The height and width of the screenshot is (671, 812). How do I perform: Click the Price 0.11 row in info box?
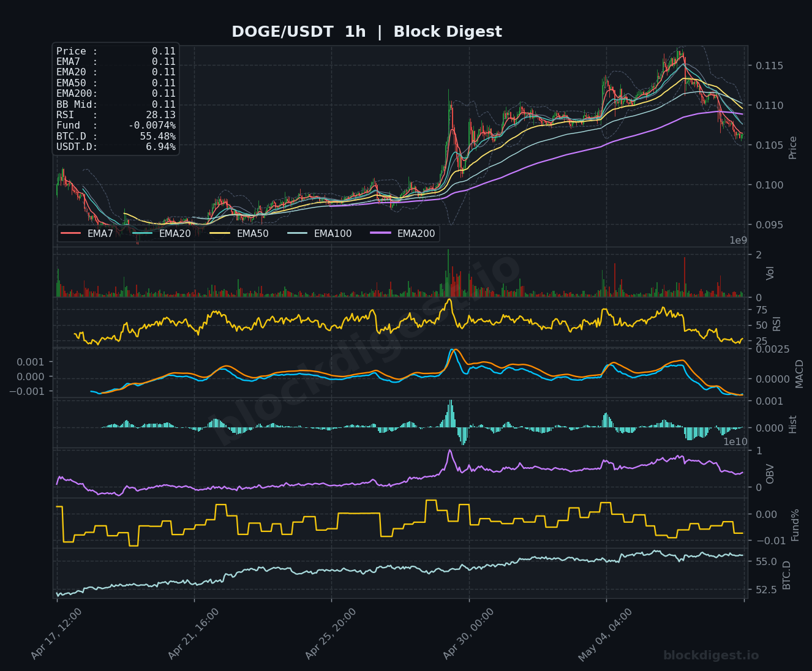pyautogui.click(x=116, y=51)
